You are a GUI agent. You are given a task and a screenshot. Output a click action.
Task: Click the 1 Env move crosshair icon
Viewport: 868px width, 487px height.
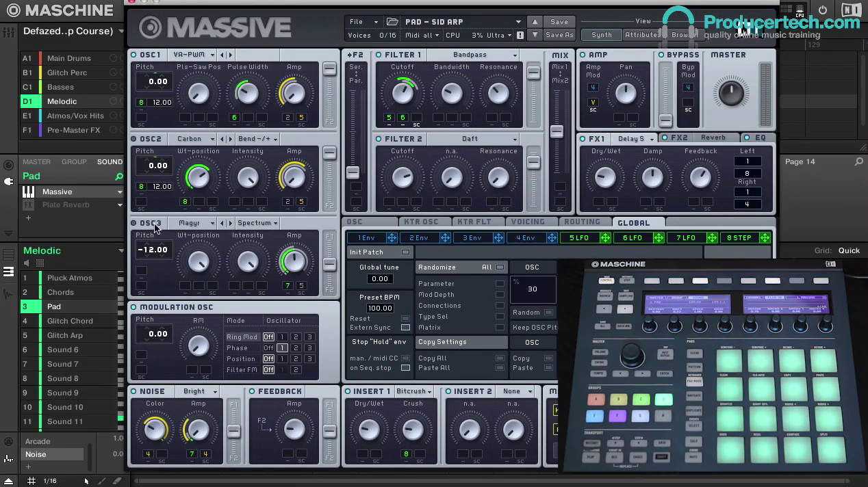(392, 237)
